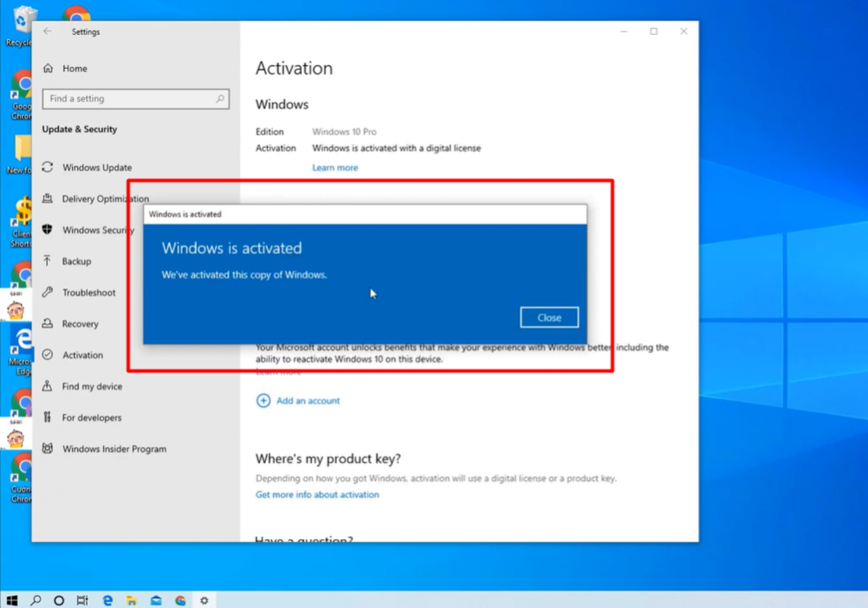Maximize the Settings window
868x608 pixels.
click(654, 31)
